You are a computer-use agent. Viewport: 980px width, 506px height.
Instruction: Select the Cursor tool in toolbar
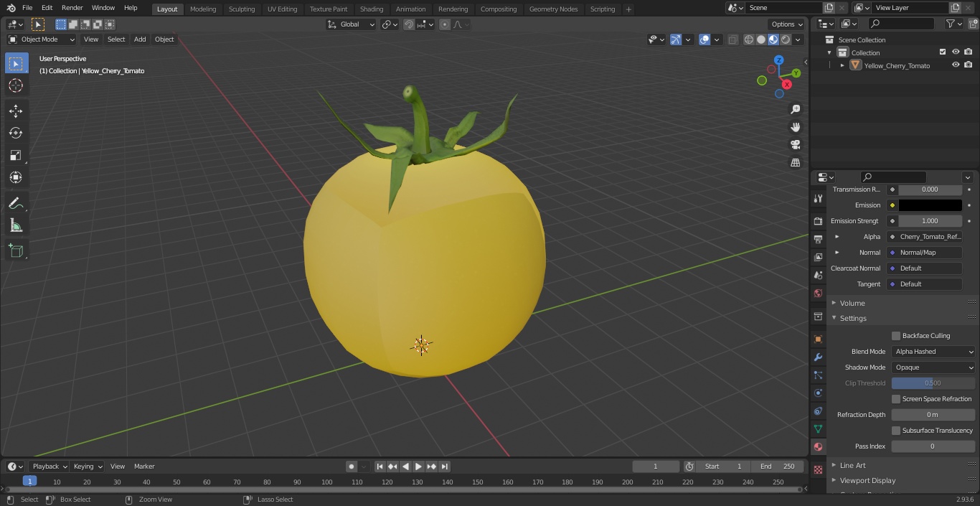(16, 85)
